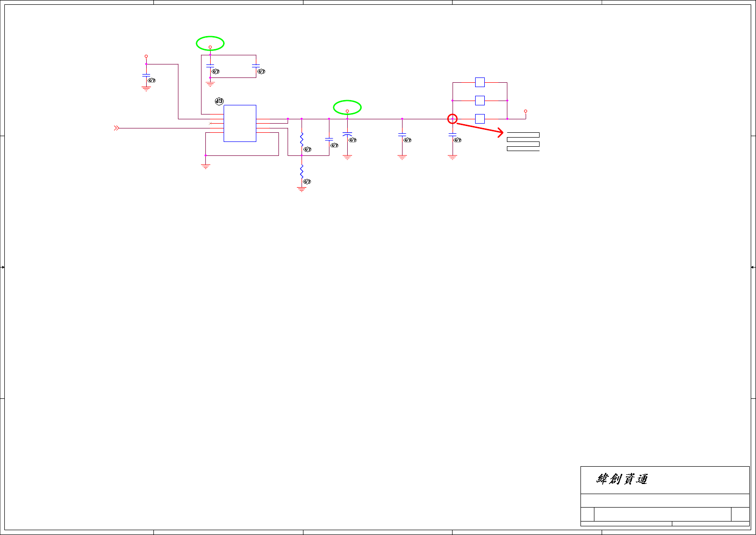
Task: Select capacitor between polarized cap and circled junction
Action: 402,135
